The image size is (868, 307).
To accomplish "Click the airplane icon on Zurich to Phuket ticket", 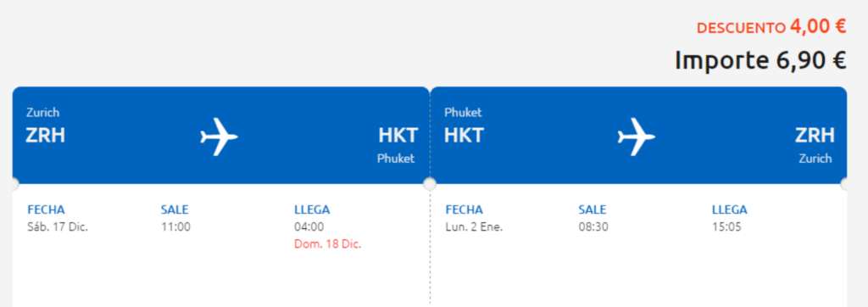I will [220, 137].
